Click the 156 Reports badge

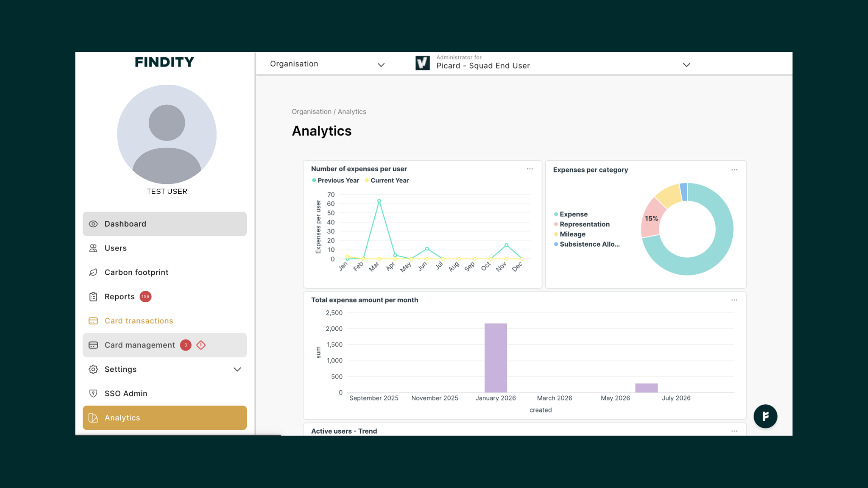145,297
